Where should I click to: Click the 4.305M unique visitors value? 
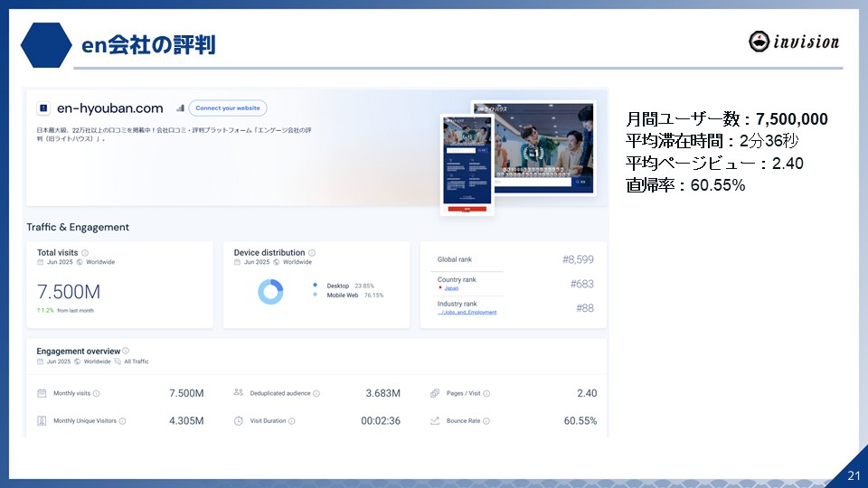pos(186,421)
